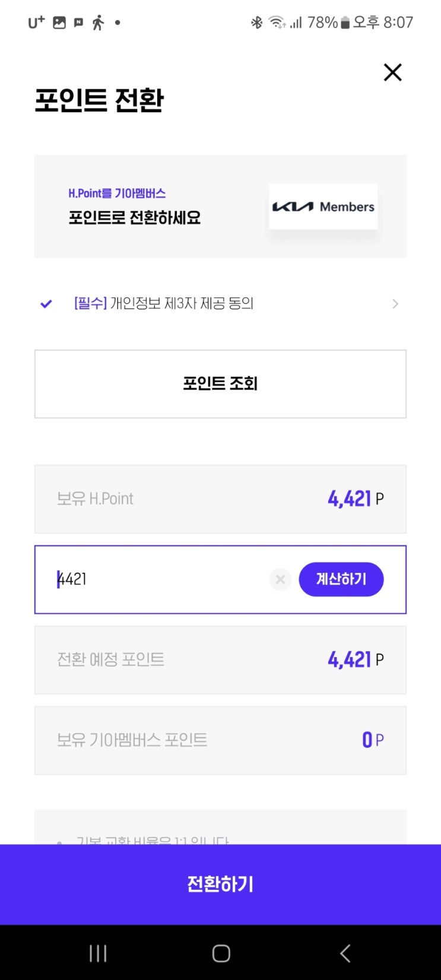
Task: Open recent apps from the navigation bar
Action: tap(98, 953)
